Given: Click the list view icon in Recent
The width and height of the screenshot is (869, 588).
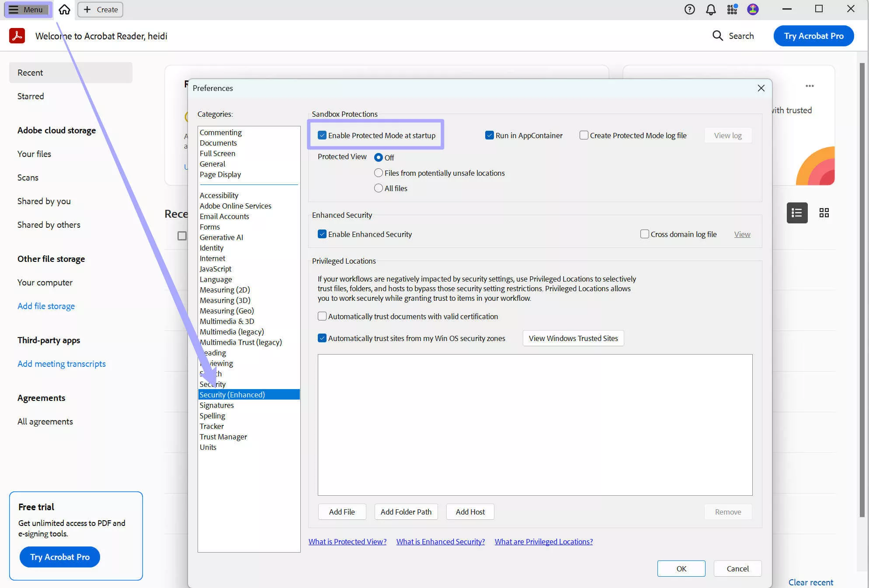Looking at the screenshot, I should [x=797, y=212].
